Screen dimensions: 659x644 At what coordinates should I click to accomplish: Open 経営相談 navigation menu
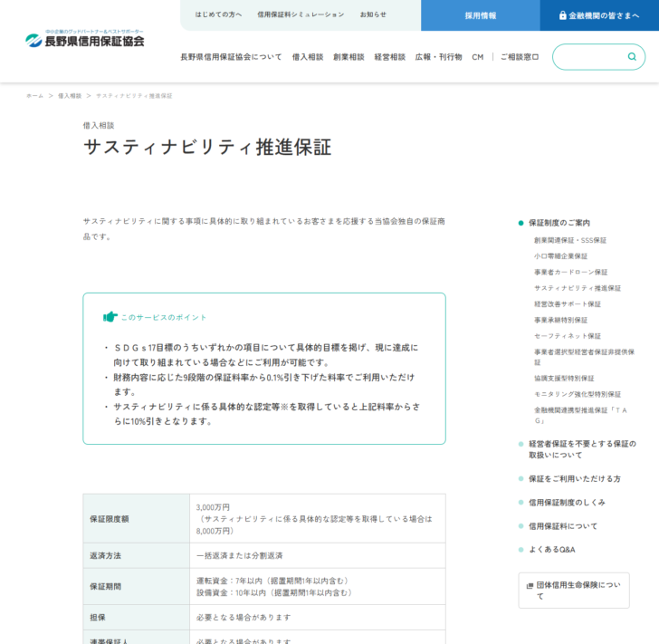coord(390,57)
